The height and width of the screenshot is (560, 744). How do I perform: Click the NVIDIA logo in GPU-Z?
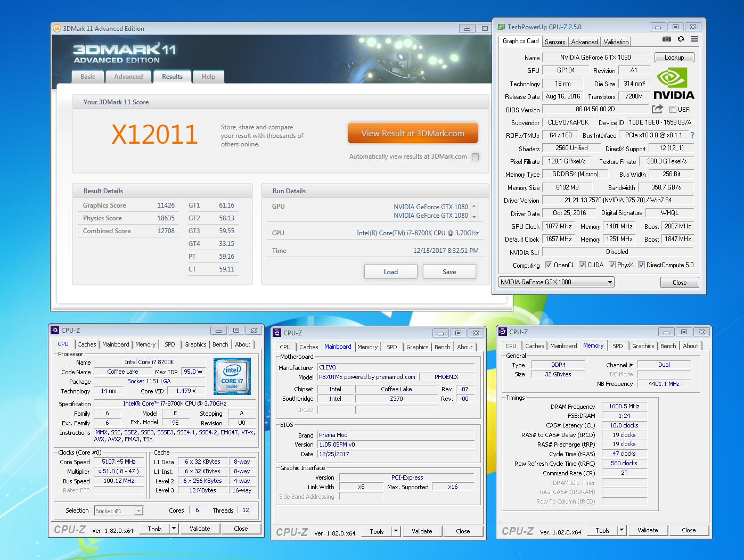(673, 84)
